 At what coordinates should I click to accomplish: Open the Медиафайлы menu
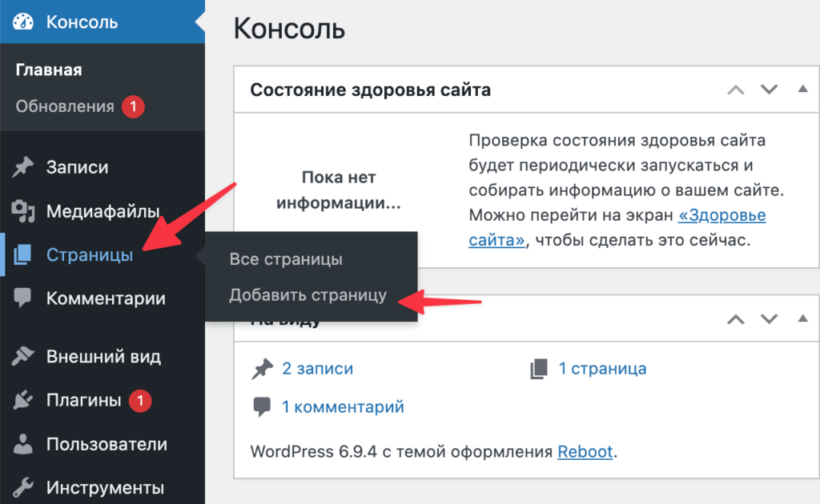coord(102,211)
